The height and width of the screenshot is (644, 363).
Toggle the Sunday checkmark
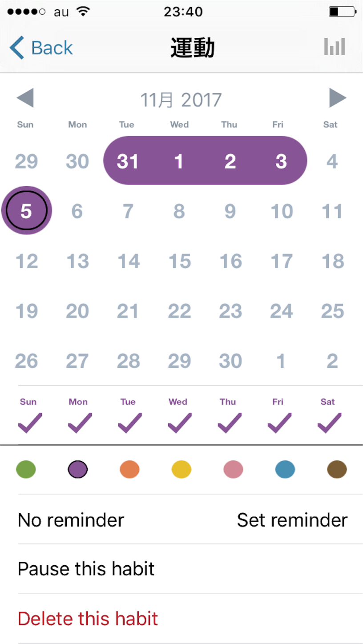(30, 423)
